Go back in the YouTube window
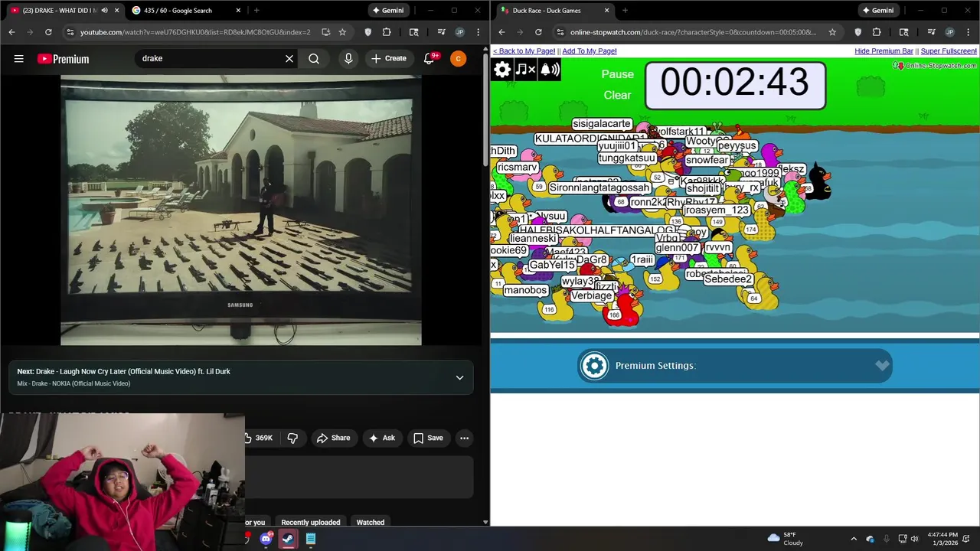 click(11, 32)
